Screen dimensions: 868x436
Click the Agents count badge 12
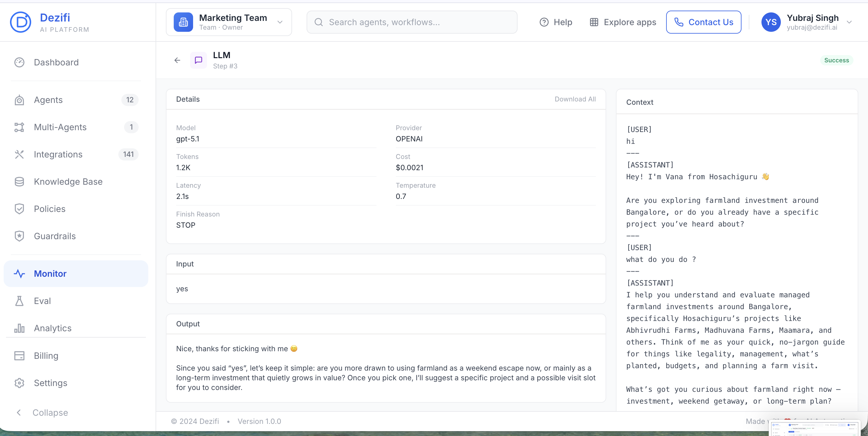[x=130, y=100]
